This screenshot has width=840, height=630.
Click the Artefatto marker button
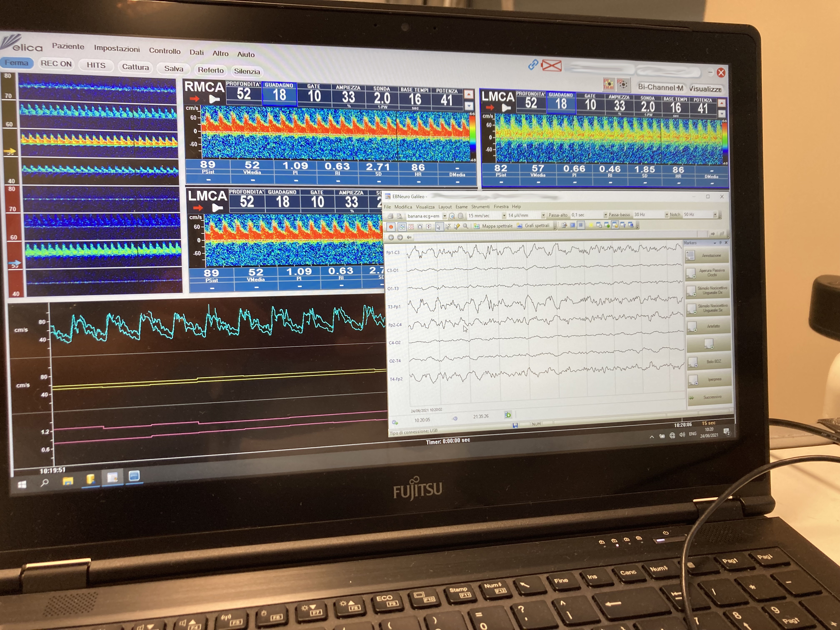point(709,326)
